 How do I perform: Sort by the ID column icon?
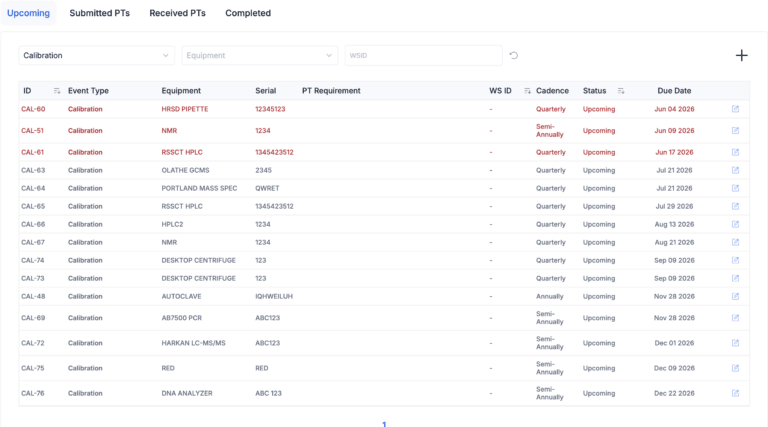coord(57,91)
